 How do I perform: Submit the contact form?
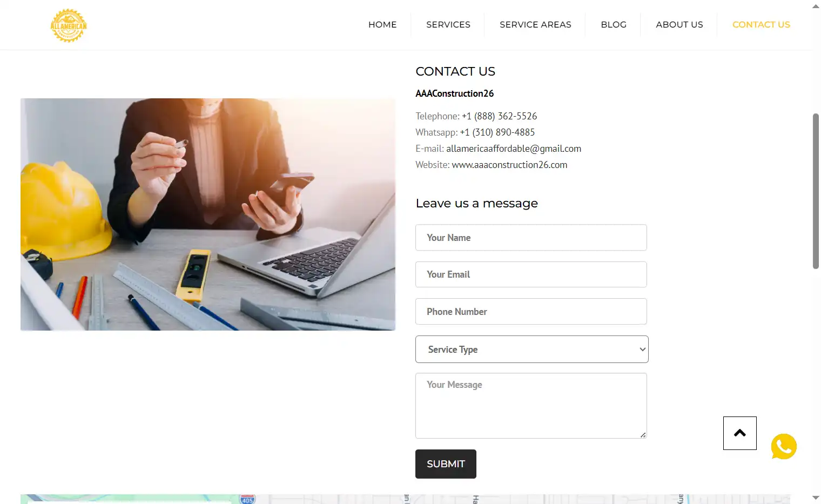[446, 464]
